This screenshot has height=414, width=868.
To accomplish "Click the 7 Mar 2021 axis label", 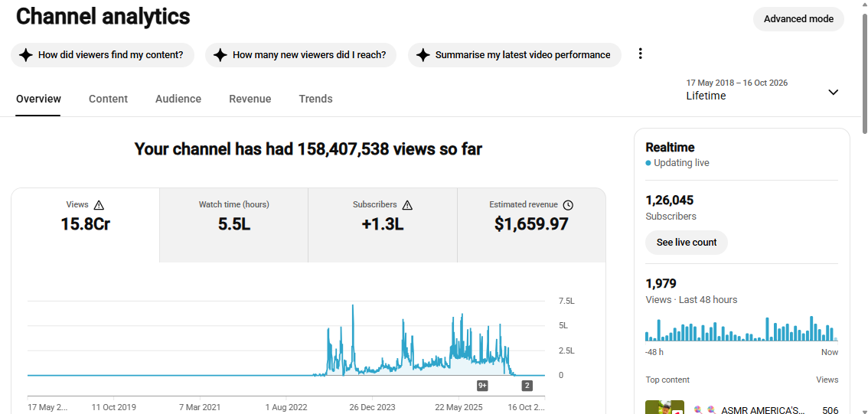I will [199, 407].
